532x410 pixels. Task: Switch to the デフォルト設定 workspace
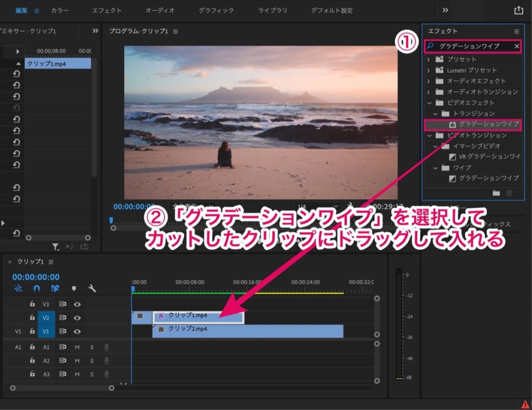332,10
